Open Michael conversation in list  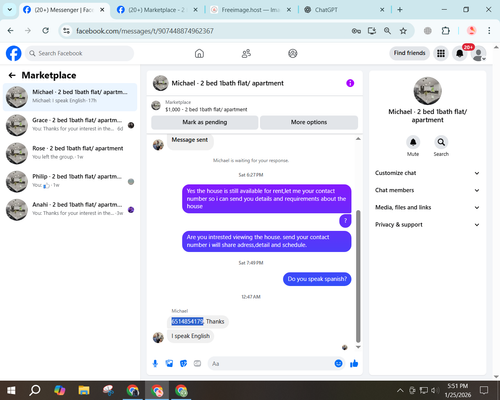coord(70,97)
